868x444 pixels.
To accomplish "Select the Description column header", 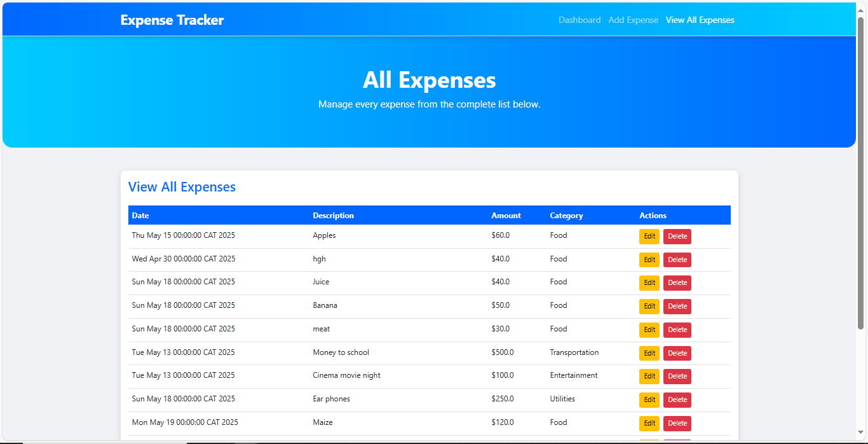I will (x=333, y=215).
